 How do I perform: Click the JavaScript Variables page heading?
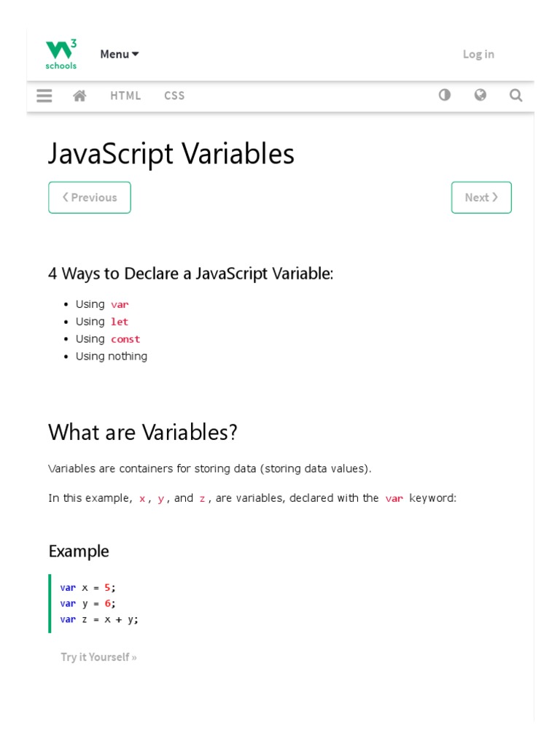[171, 154]
